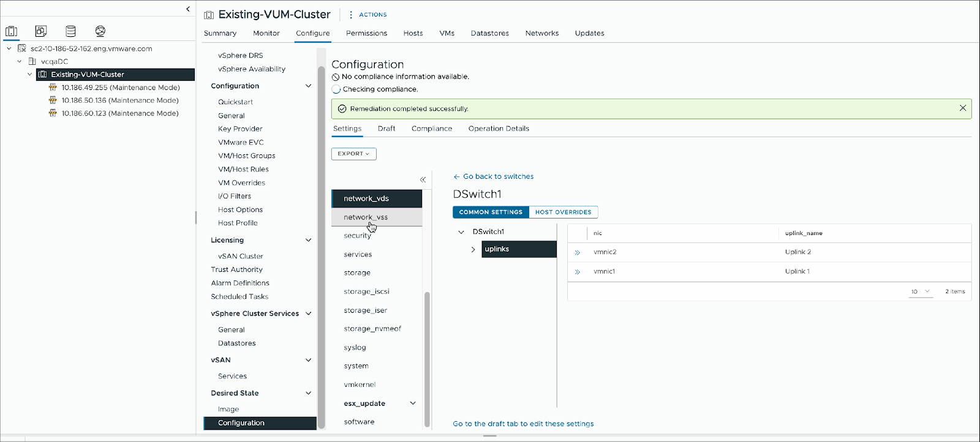Select the HOST OVERRIDES toggle button
The height and width of the screenshot is (442, 980).
tap(563, 212)
